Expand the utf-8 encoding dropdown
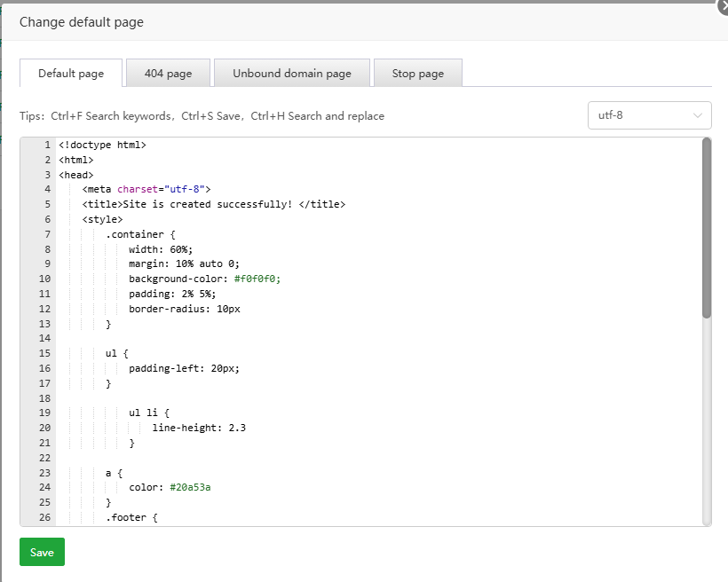The image size is (728, 582). coord(649,115)
